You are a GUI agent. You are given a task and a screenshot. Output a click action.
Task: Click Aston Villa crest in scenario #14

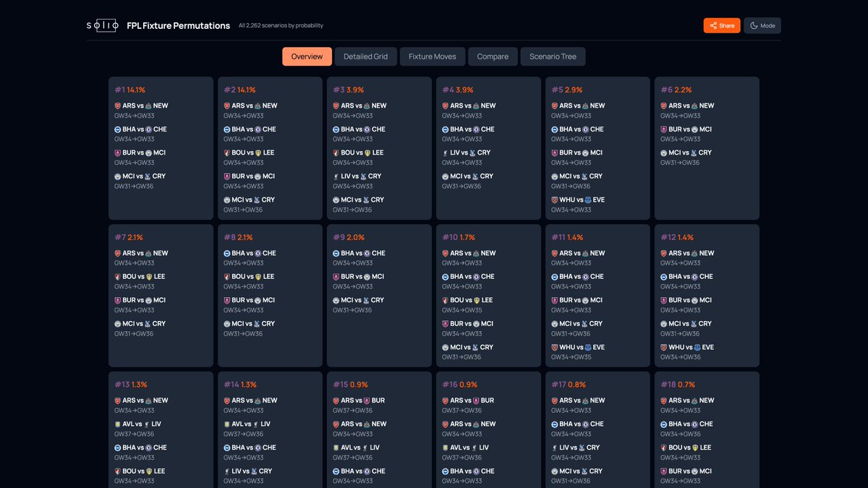(227, 424)
